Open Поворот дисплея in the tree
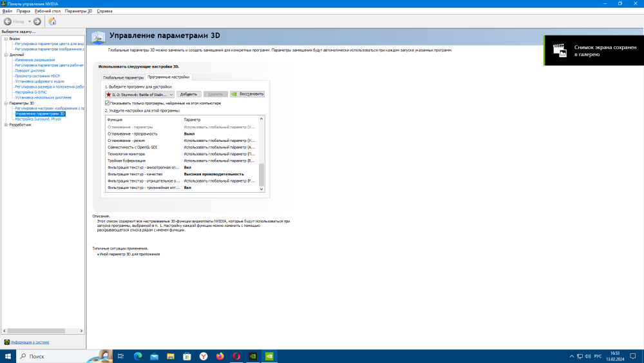 coord(30,71)
